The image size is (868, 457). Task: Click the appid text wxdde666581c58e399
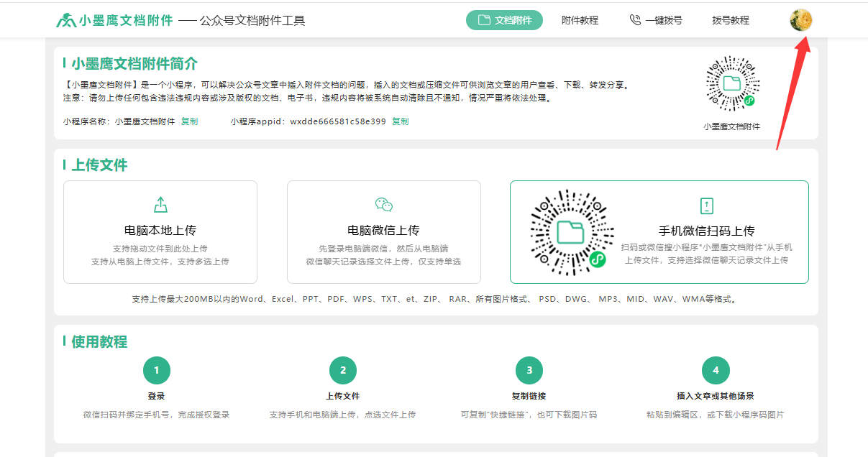[x=338, y=121]
